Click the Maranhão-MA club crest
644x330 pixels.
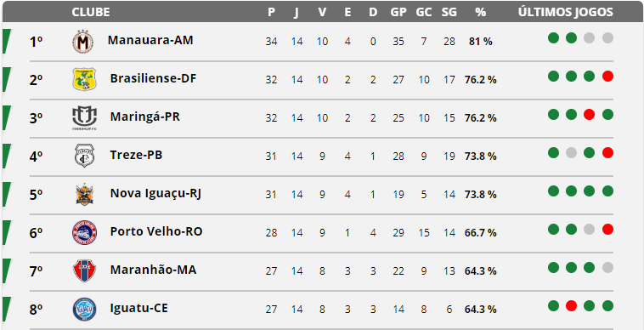pyautogui.click(x=84, y=270)
